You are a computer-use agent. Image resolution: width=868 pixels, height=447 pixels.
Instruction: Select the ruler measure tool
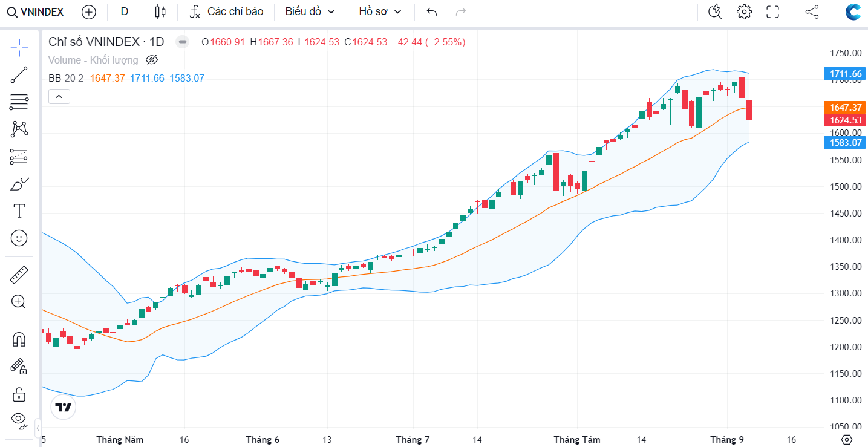pyautogui.click(x=19, y=275)
